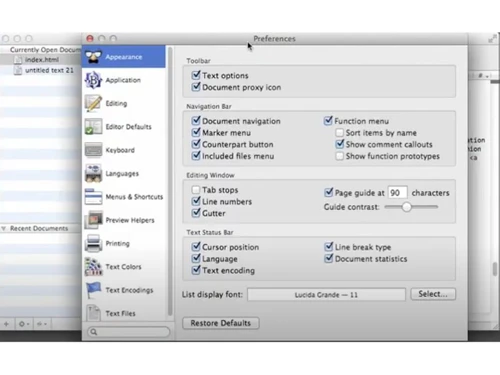The width and height of the screenshot is (500, 375).
Task: Click the index.html file icon in sidebar
Action: coord(18,60)
